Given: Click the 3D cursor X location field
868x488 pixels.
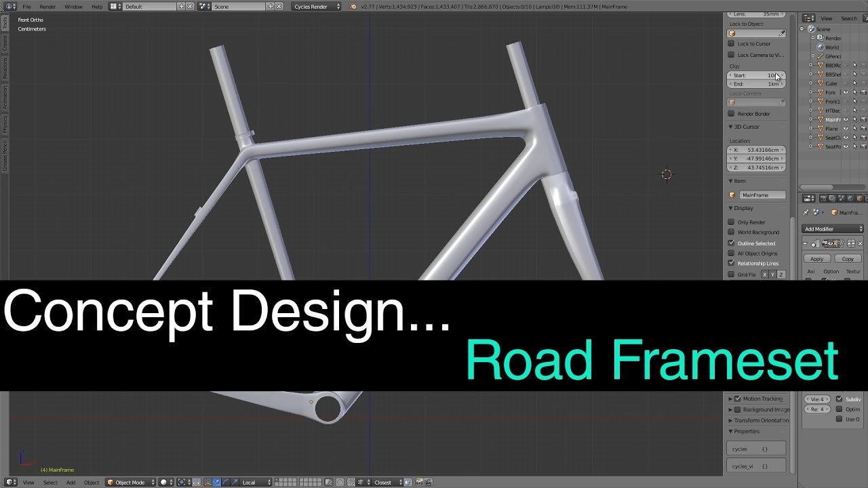Looking at the screenshot, I should (757, 150).
